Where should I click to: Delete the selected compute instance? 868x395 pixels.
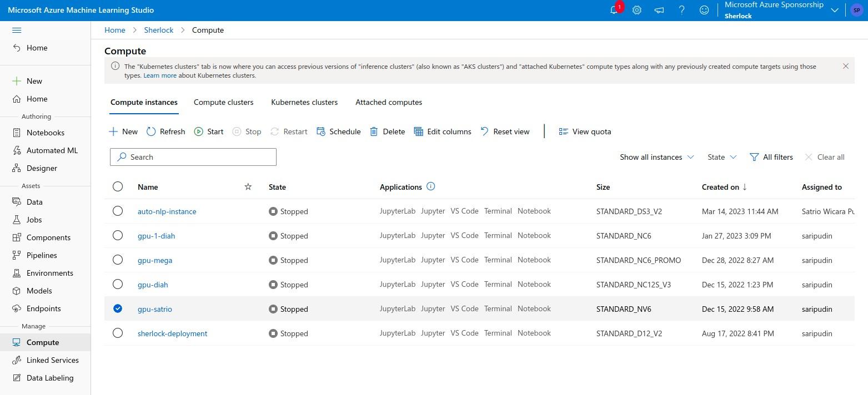click(x=387, y=131)
